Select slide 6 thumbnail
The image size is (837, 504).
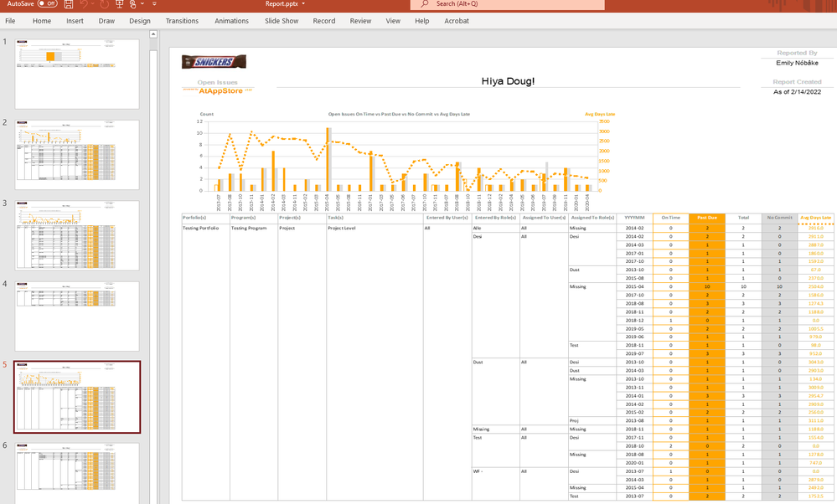tap(77, 476)
